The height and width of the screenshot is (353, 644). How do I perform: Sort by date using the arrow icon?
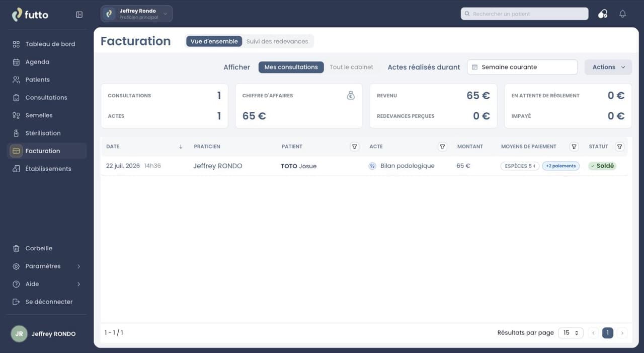point(181,147)
